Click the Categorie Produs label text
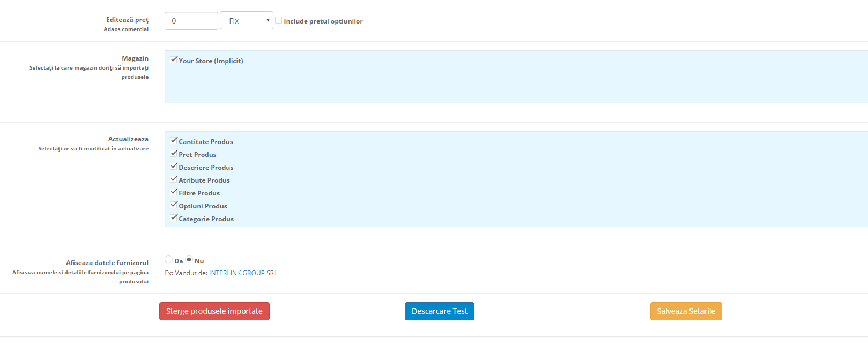This screenshot has width=868, height=354. point(206,219)
